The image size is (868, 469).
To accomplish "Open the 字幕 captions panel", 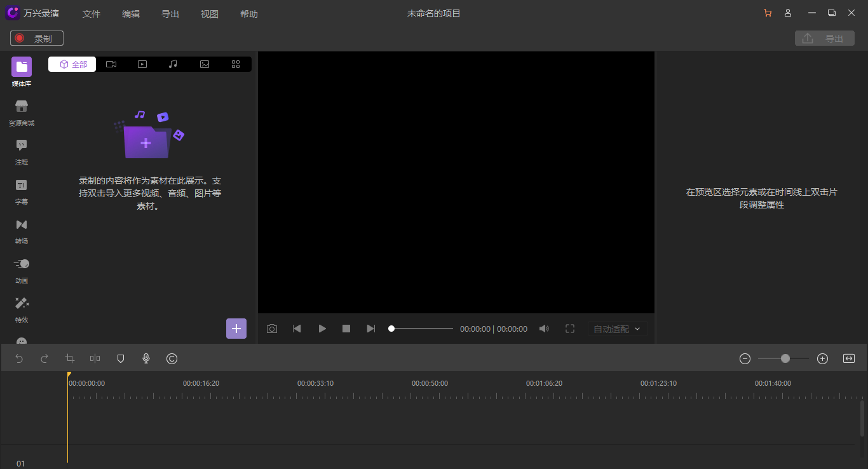I will point(22,191).
